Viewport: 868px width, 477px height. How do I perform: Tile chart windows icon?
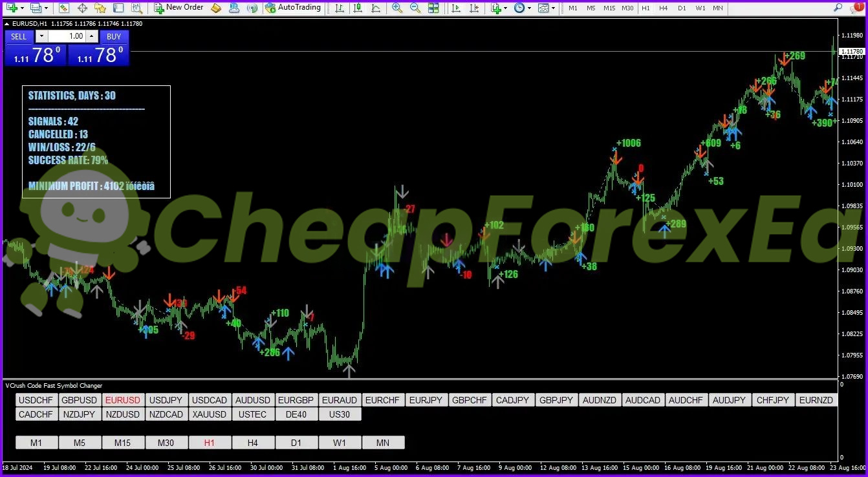tap(433, 8)
